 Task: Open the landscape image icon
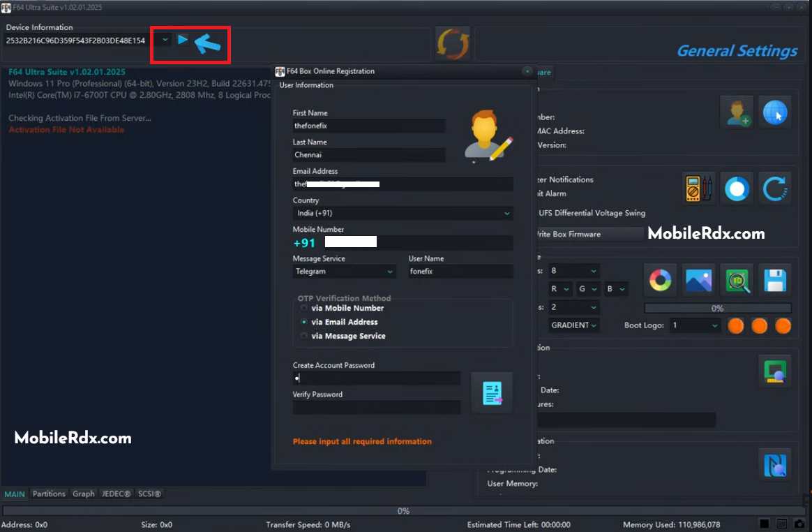pos(698,281)
